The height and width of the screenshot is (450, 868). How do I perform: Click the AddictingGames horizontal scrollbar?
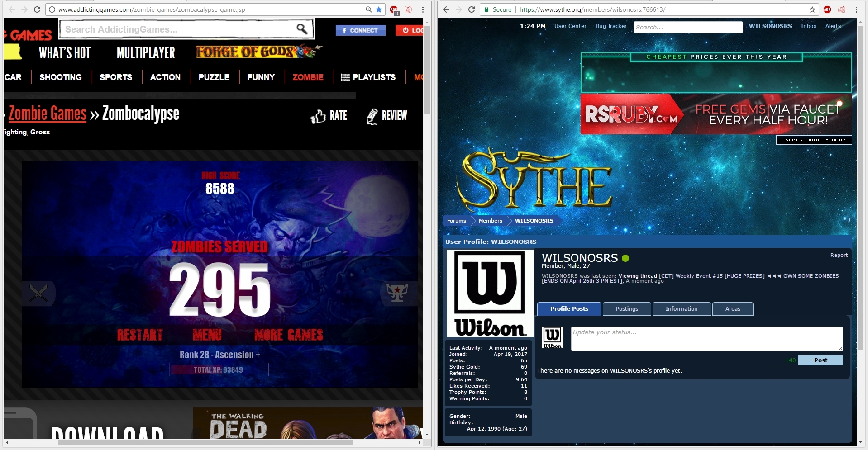206,442
